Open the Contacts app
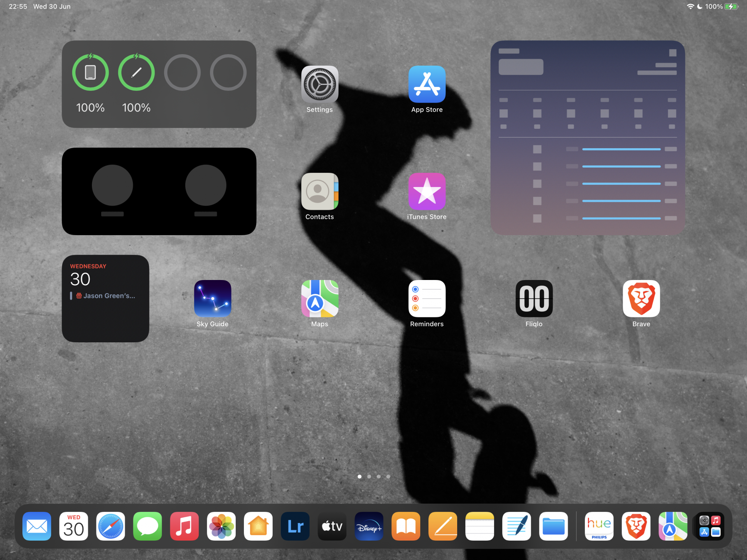The image size is (747, 560). [320, 192]
